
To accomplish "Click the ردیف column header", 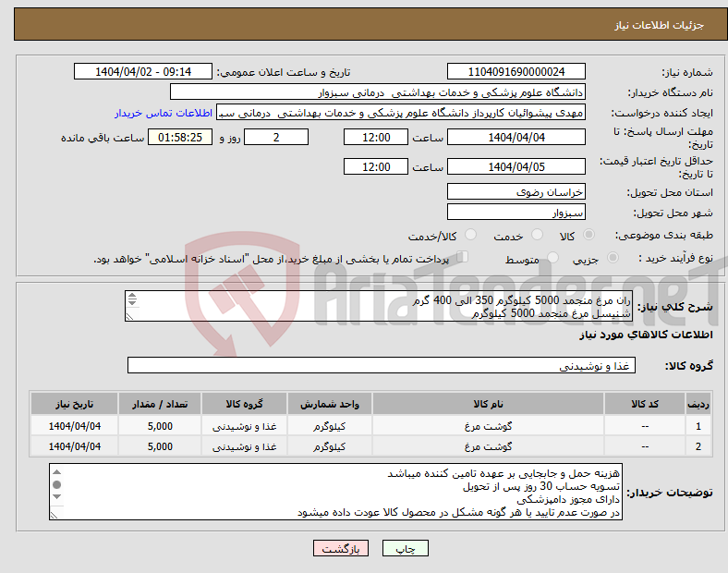I will (698, 404).
